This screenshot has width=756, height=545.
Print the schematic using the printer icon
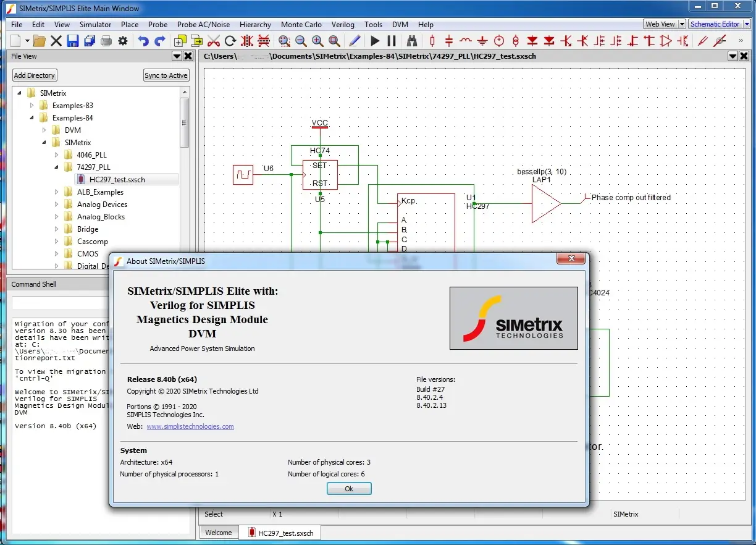pos(106,41)
